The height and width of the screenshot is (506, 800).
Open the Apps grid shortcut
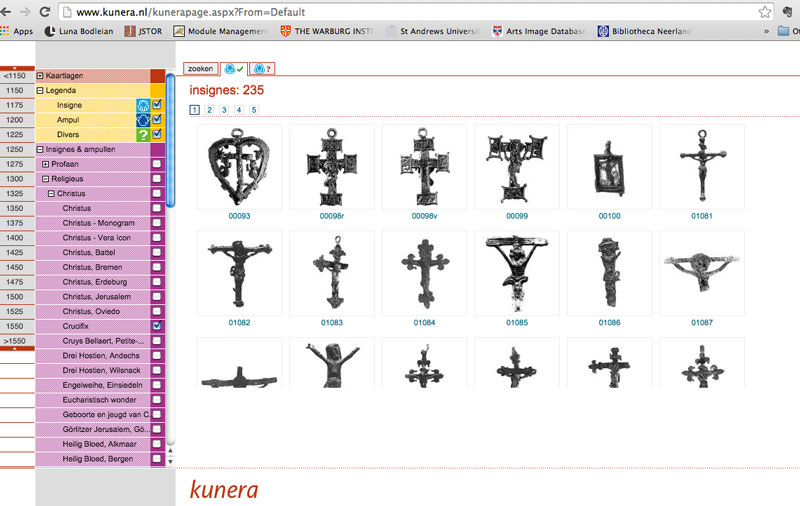click(x=16, y=31)
